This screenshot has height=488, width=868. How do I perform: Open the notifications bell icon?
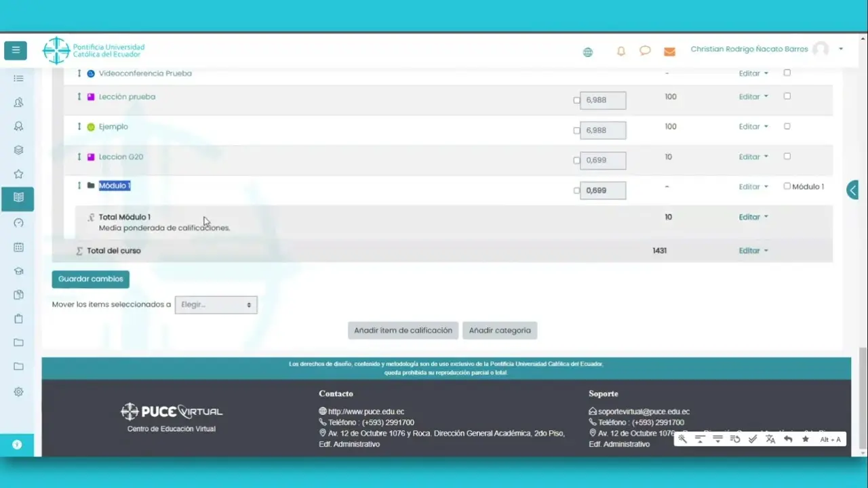click(x=620, y=51)
